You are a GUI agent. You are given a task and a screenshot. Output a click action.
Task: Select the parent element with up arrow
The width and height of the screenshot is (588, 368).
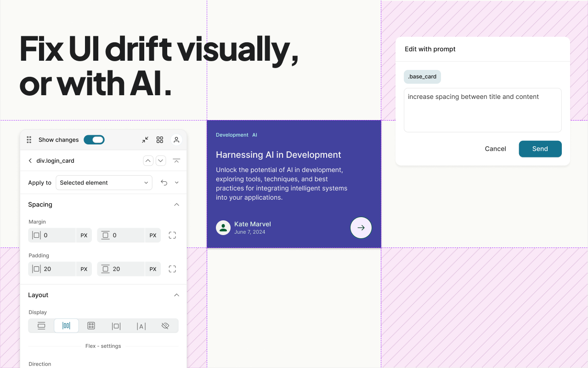coord(148,161)
